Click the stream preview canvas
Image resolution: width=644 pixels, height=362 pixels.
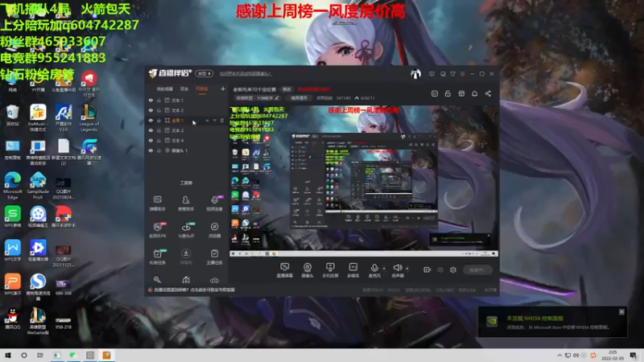click(x=364, y=181)
